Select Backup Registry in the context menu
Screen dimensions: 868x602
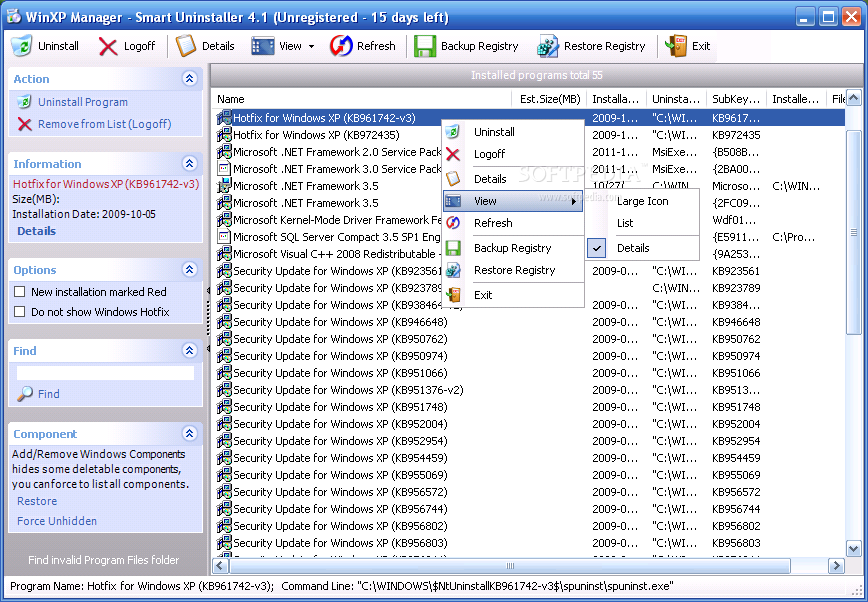click(513, 248)
